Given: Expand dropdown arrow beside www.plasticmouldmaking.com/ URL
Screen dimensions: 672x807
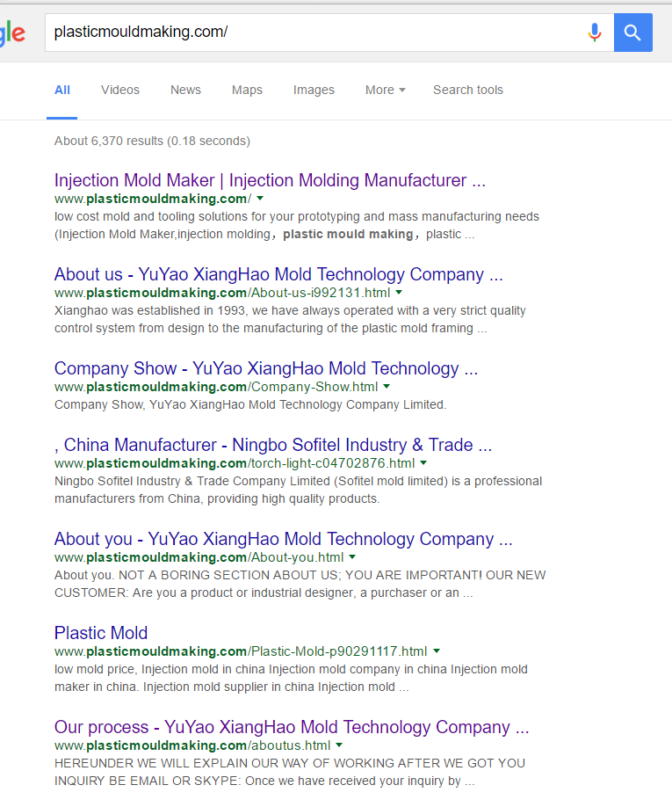Looking at the screenshot, I should coord(260,198).
